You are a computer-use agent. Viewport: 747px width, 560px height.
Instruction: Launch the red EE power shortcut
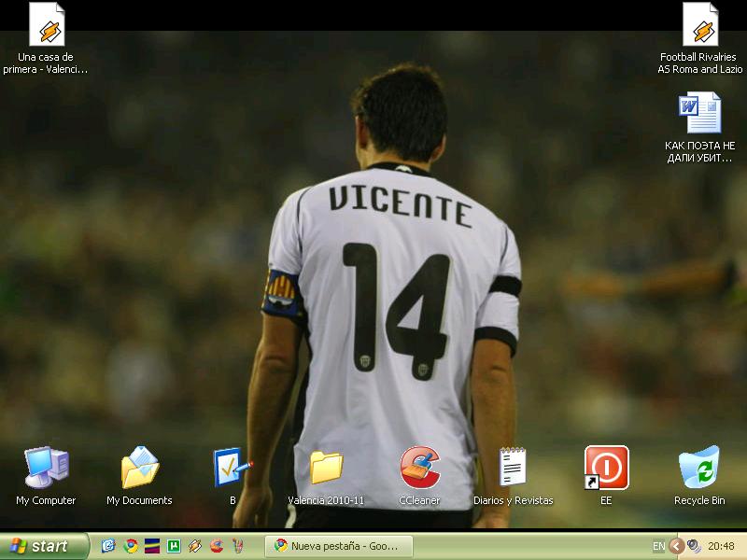[x=606, y=468]
